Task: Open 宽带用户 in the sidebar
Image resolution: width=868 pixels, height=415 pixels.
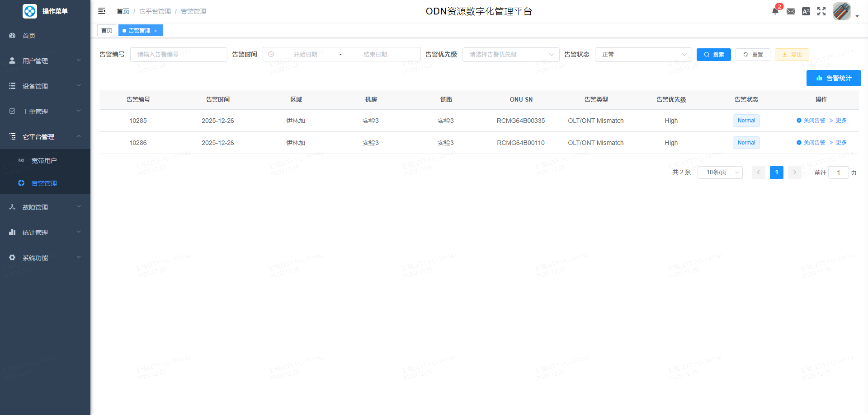Action: tap(44, 161)
